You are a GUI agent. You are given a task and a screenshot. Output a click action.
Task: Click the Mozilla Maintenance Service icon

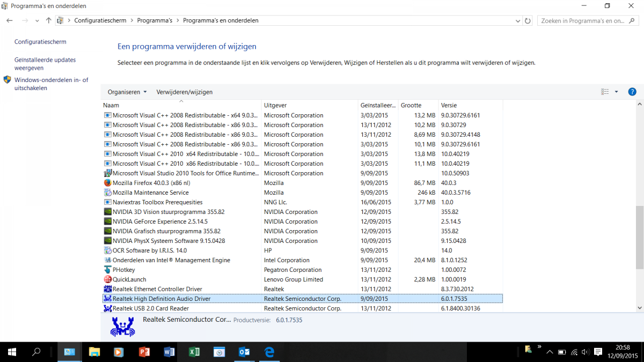[107, 193]
